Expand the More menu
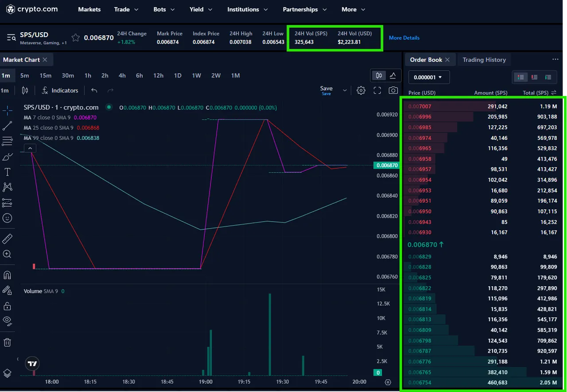The image size is (567, 392). tap(353, 9)
